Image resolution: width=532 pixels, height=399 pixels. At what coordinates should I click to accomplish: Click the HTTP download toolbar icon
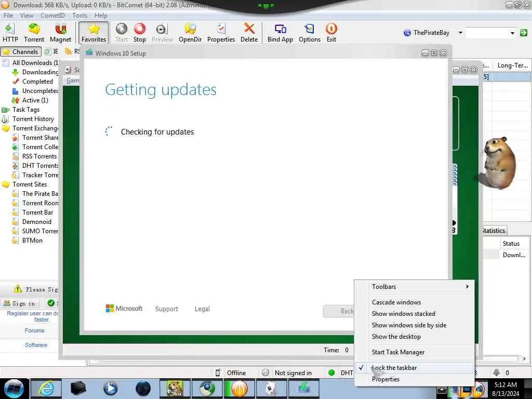[10, 33]
